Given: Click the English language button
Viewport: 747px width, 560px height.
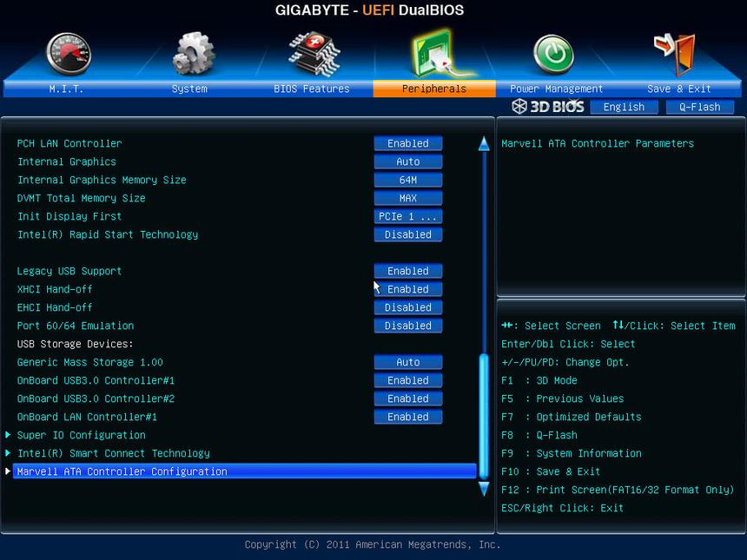Looking at the screenshot, I should click(x=624, y=107).
